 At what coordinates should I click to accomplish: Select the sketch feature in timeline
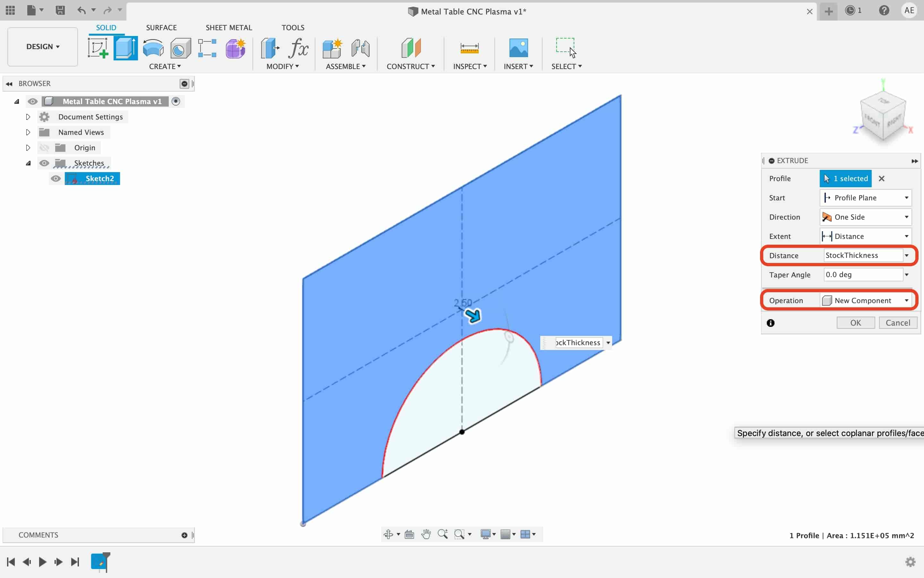coord(99,561)
